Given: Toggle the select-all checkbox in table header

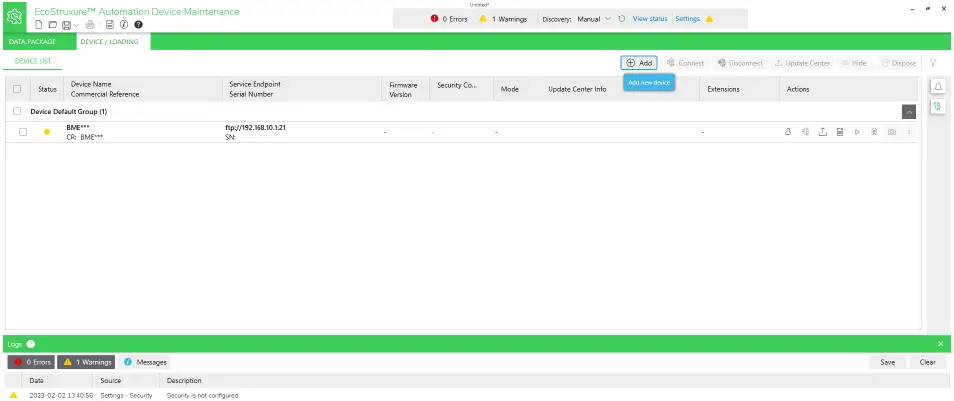Looking at the screenshot, I should click(17, 89).
